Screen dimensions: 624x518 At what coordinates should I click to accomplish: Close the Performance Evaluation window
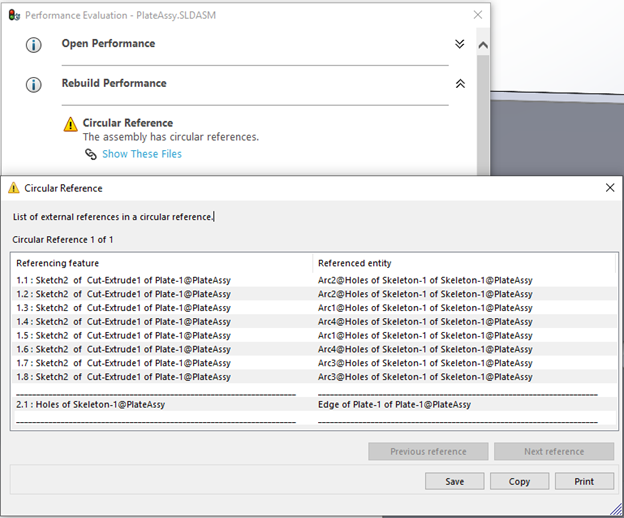click(478, 15)
